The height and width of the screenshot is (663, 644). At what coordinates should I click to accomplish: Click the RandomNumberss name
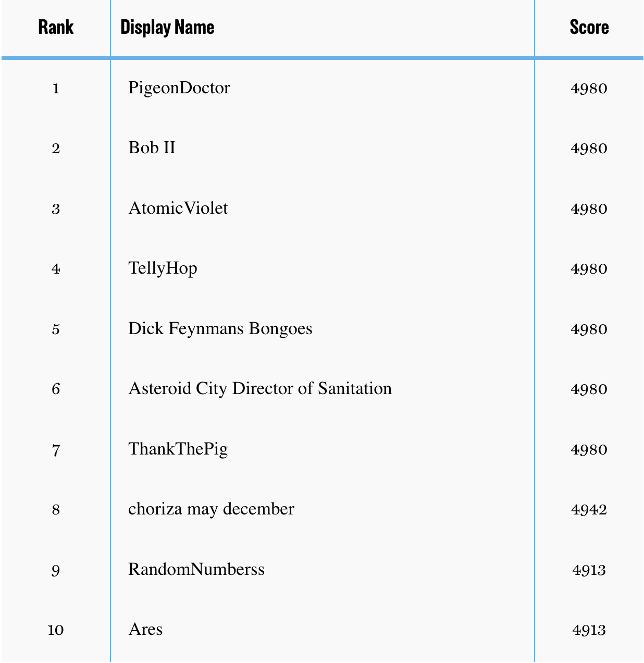click(x=196, y=570)
